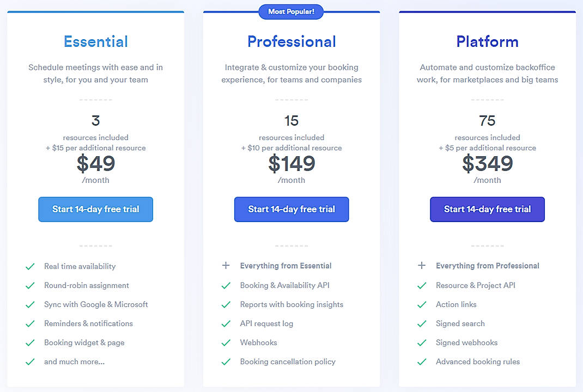Click the checkmark beside Booking & Availability API

tap(227, 285)
